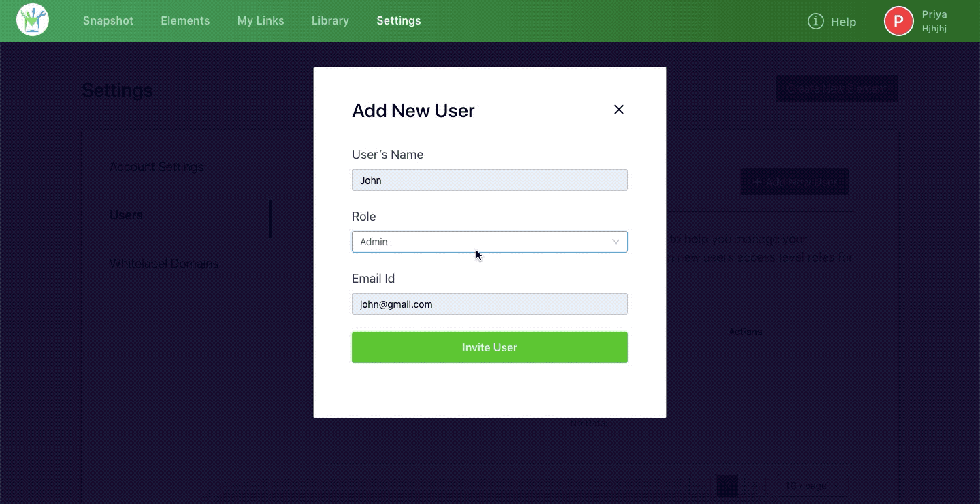This screenshot has height=504, width=980.
Task: Click the Add New User button
Action: pos(794,182)
